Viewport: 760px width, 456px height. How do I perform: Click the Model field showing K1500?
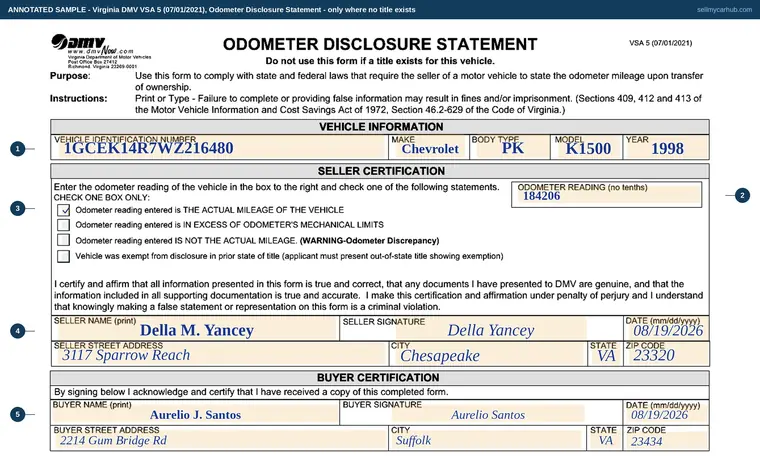click(586, 147)
